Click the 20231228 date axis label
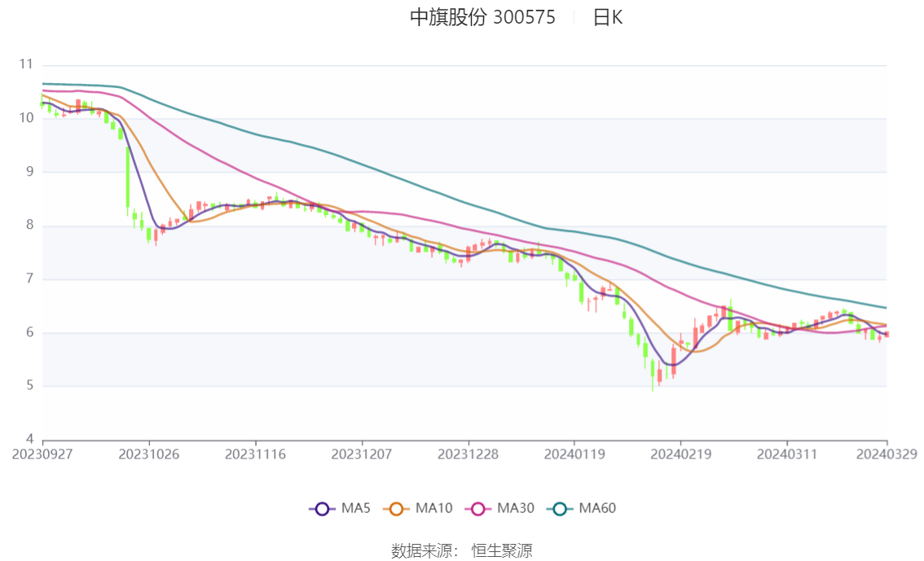The image size is (924, 561). pyautogui.click(x=468, y=454)
